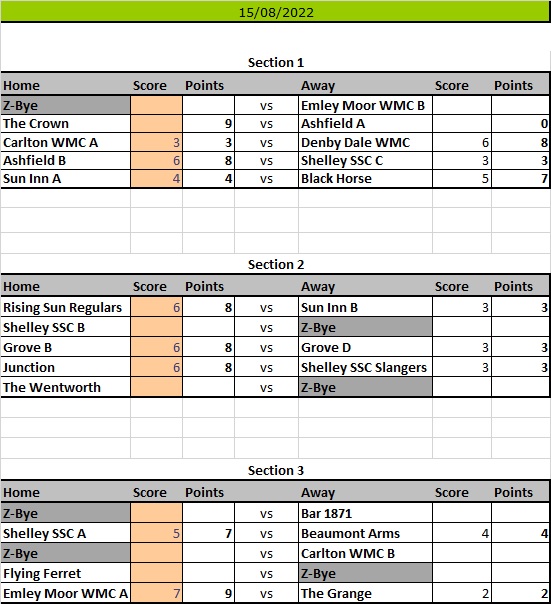Click the Rising Sun Regulars team cell
The width and height of the screenshot is (551, 604).
tap(66, 307)
